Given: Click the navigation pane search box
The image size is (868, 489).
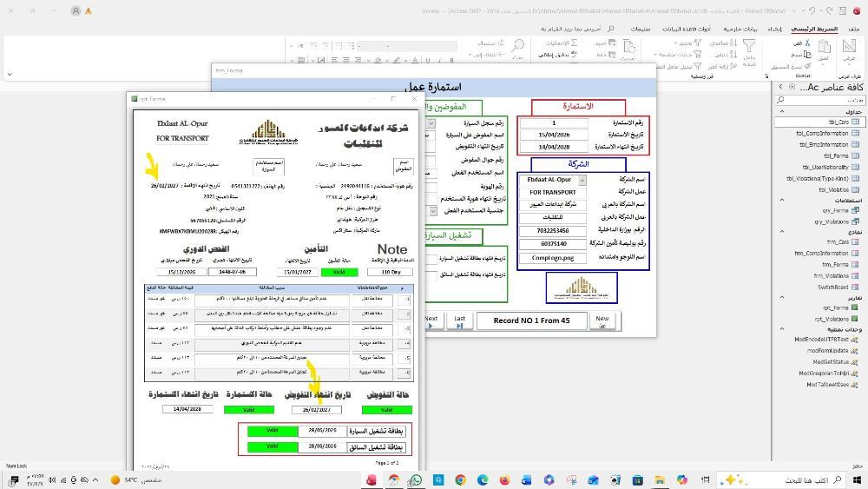Looking at the screenshot, I should [x=820, y=100].
